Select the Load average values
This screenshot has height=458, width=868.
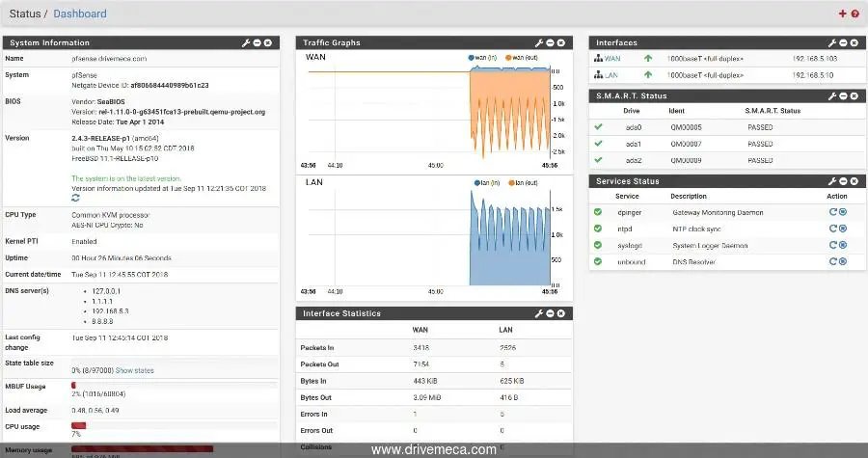point(95,411)
